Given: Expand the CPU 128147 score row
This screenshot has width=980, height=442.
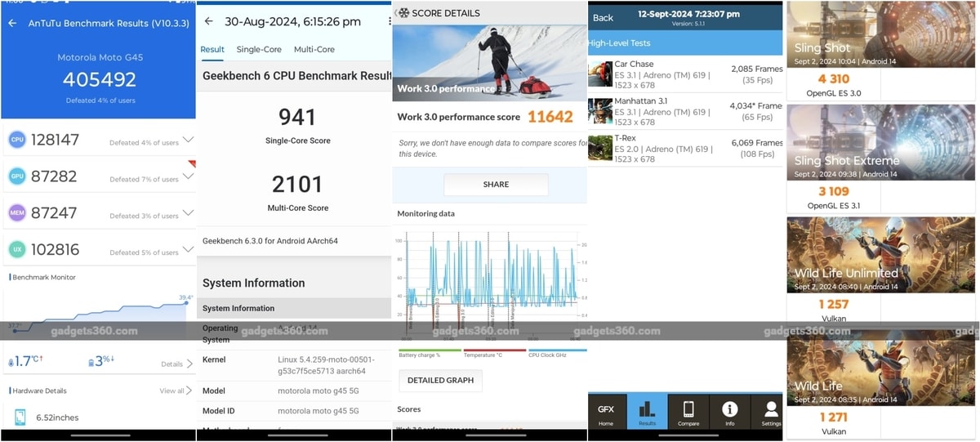Looking at the screenshot, I should tap(188, 140).
